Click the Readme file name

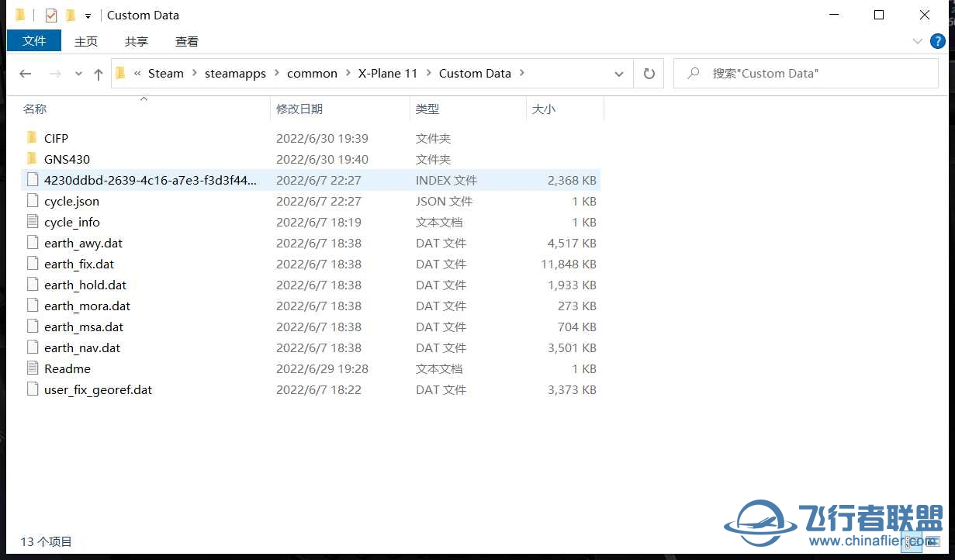(67, 368)
